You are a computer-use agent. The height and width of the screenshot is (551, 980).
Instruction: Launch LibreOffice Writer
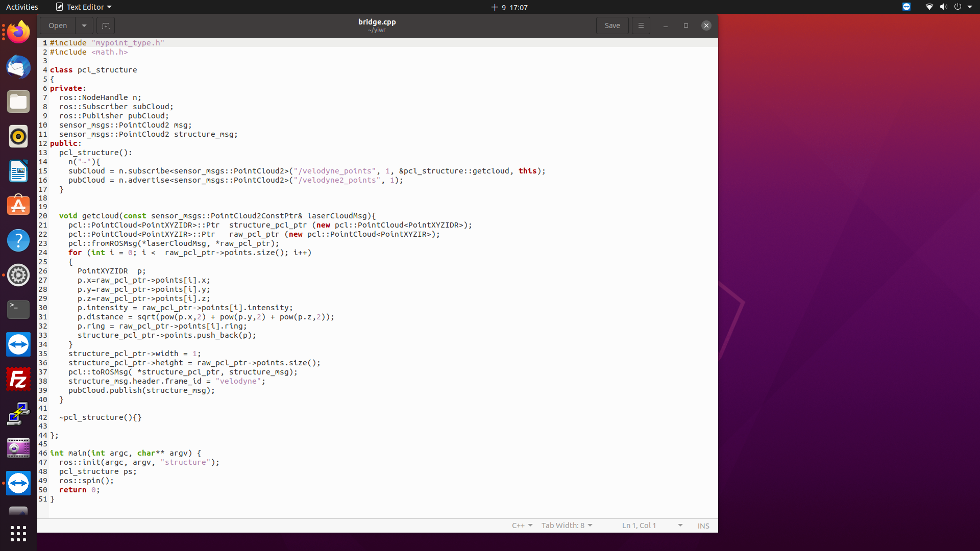click(x=18, y=171)
